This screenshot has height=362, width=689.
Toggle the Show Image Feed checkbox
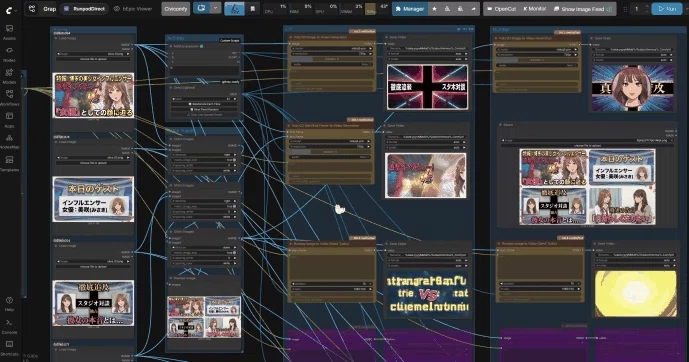[x=609, y=9]
